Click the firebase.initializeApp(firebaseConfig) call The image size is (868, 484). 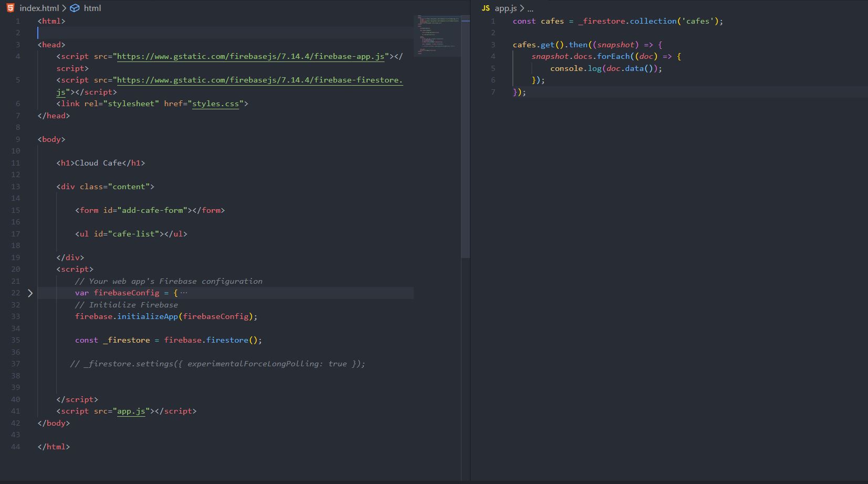[x=166, y=316]
